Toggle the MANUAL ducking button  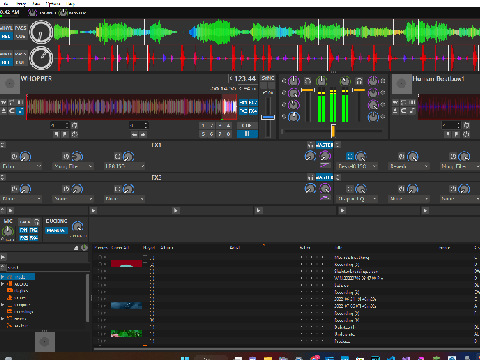click(x=56, y=230)
